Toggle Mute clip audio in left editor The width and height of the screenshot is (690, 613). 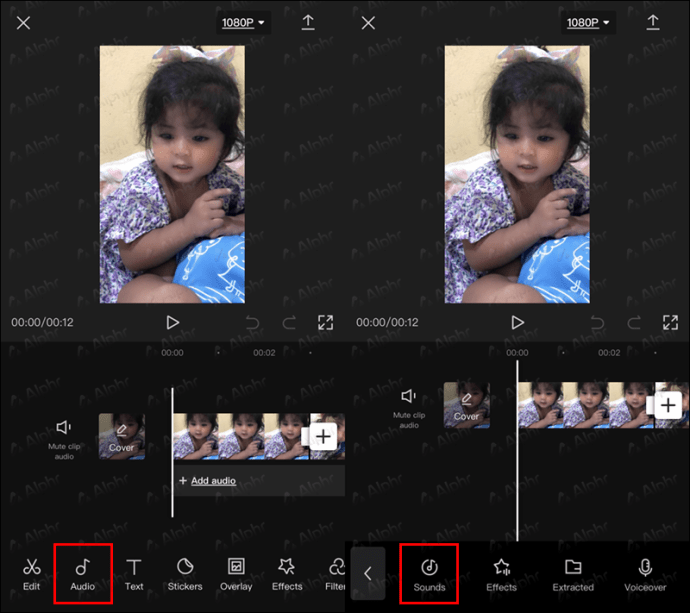[x=64, y=439]
